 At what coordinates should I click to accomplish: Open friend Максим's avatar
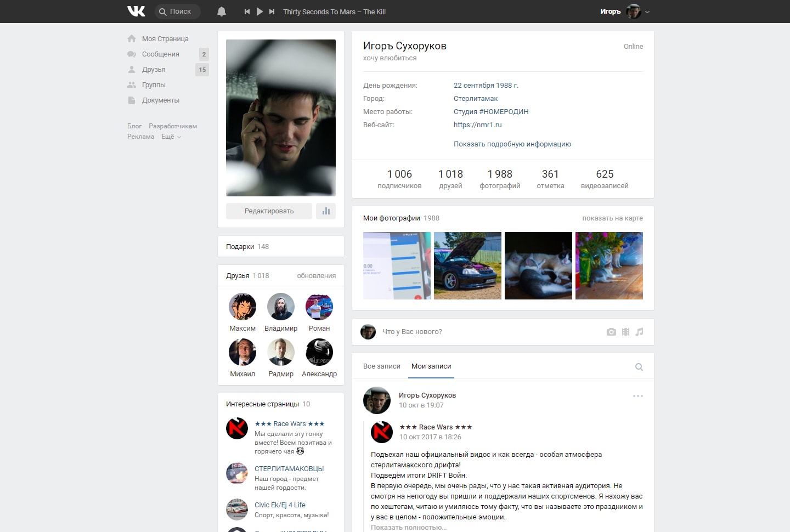click(242, 307)
